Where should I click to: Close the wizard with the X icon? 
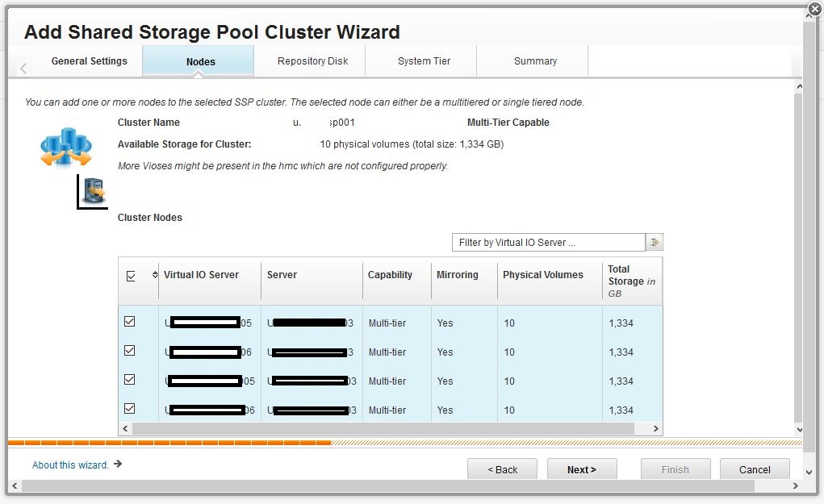coord(814,9)
